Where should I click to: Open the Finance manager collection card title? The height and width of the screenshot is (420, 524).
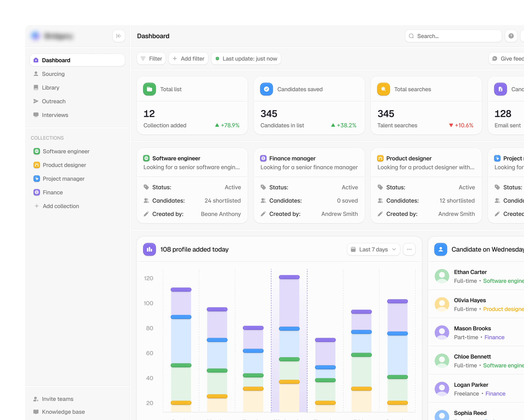[292, 158]
